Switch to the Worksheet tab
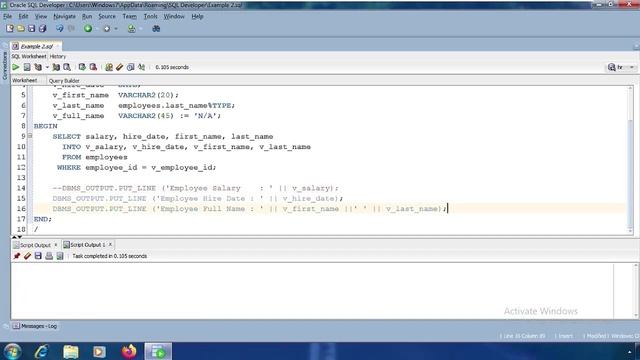 point(24,80)
